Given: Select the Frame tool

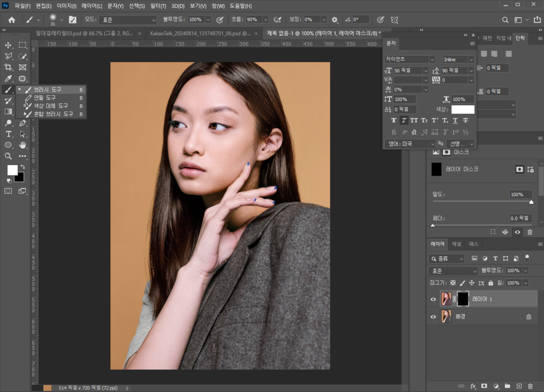Looking at the screenshot, I should tap(23, 67).
